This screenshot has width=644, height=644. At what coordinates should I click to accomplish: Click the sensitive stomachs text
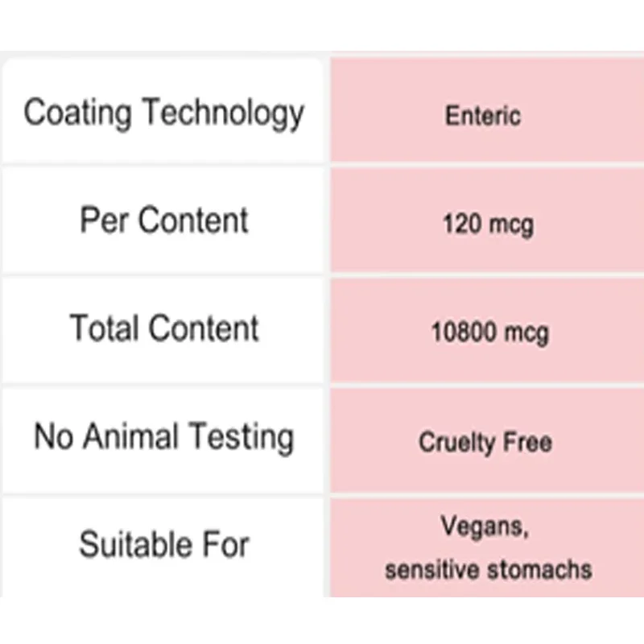489,570
